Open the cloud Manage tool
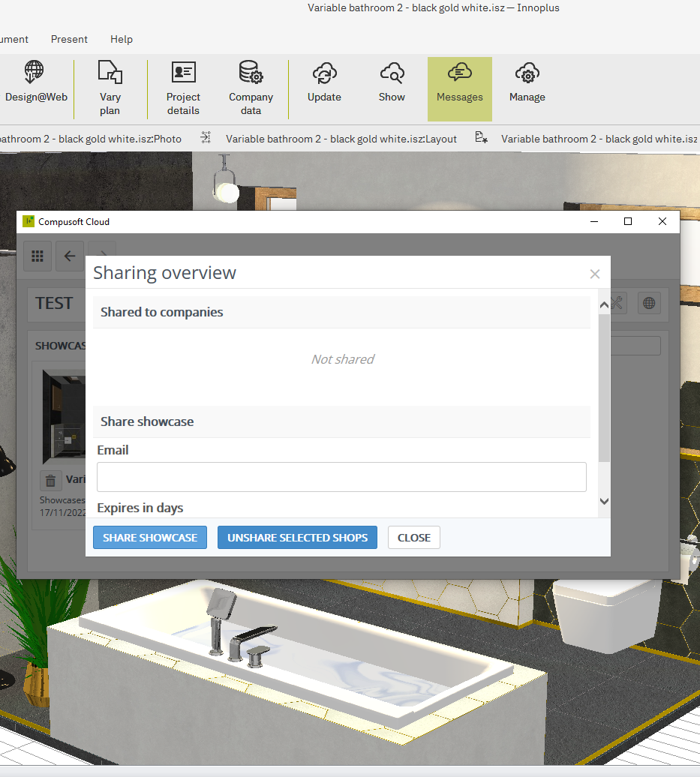The image size is (700, 777). (527, 82)
